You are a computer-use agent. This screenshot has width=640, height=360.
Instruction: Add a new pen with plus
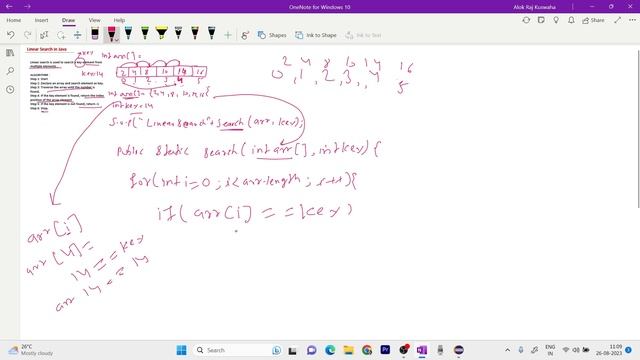tap(228, 35)
